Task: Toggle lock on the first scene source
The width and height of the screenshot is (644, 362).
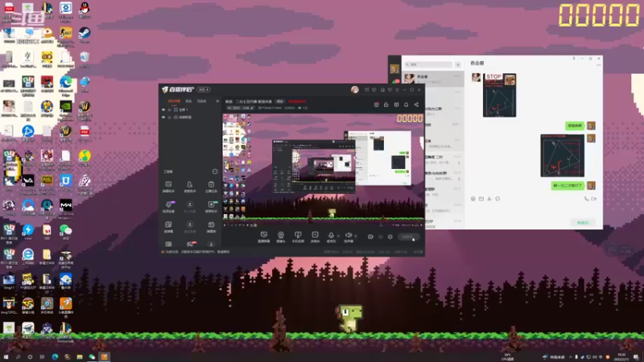Action: pos(169,110)
